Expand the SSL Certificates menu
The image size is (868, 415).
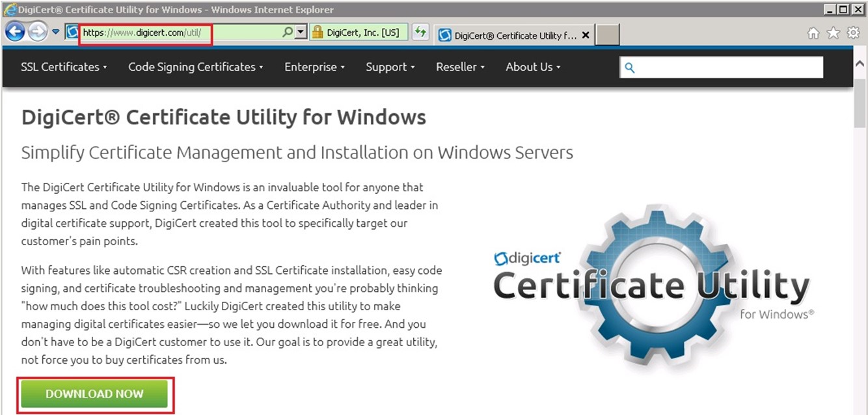click(x=64, y=67)
